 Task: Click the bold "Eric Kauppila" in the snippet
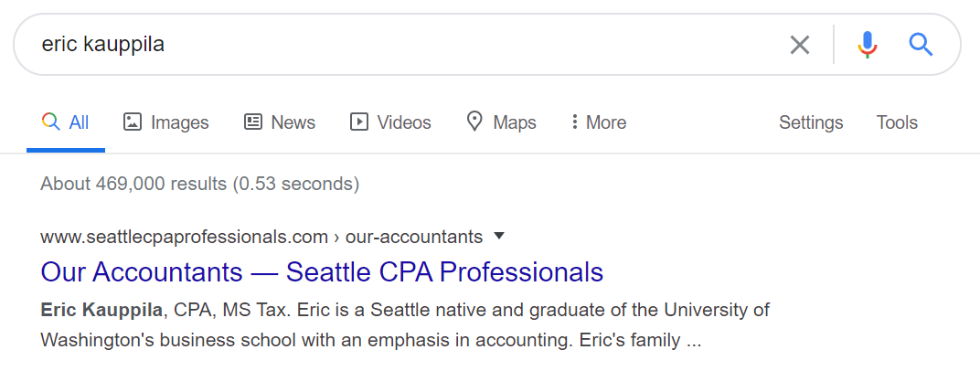(102, 310)
